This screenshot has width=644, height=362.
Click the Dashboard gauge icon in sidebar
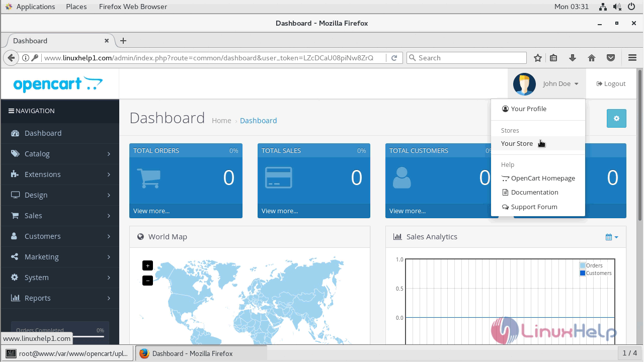15,133
